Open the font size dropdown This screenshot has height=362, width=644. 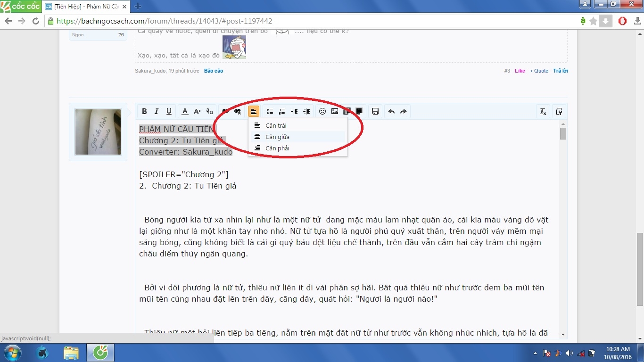pyautogui.click(x=198, y=112)
